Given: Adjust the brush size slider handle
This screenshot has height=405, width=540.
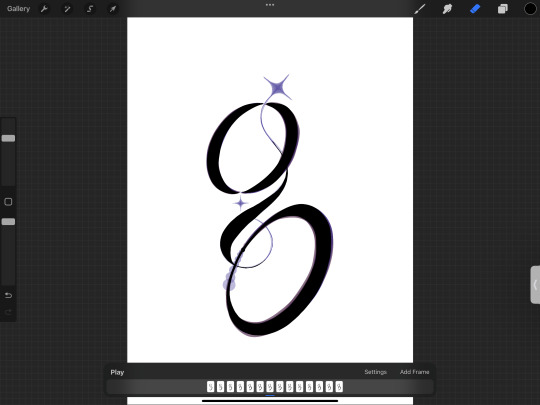Looking at the screenshot, I should tap(8, 138).
